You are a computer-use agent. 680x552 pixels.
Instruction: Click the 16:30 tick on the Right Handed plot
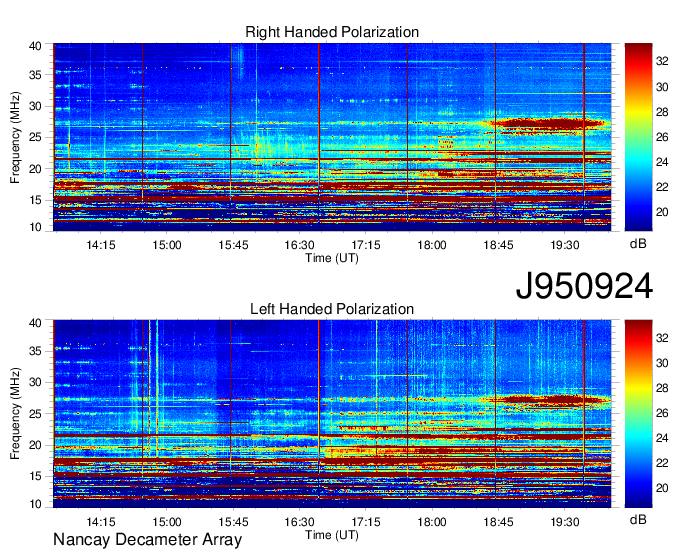tap(300, 245)
